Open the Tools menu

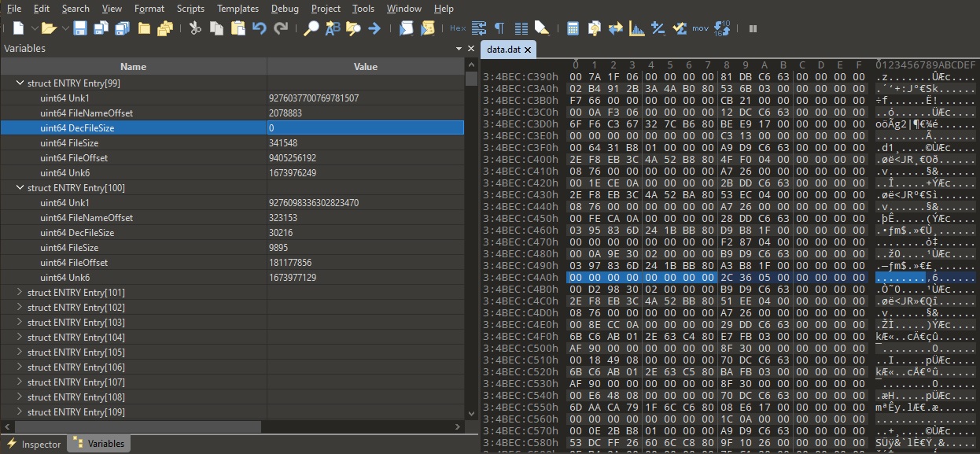pos(363,9)
